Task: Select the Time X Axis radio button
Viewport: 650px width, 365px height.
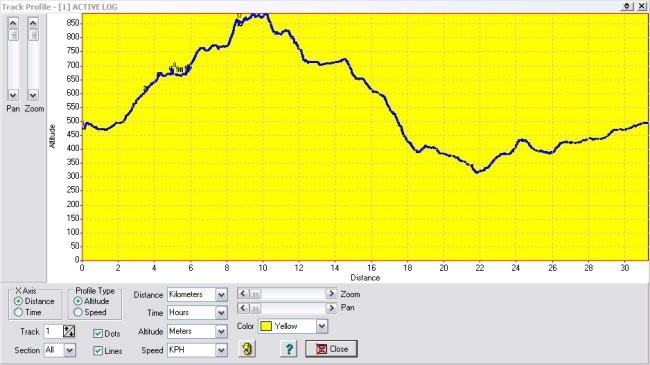Action: click(18, 312)
